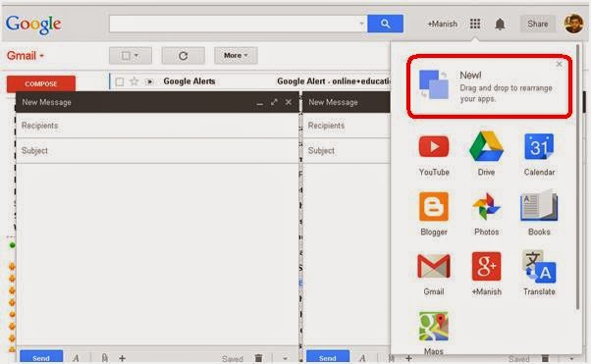
Task: Show search options dropdown arrow
Action: [361, 24]
